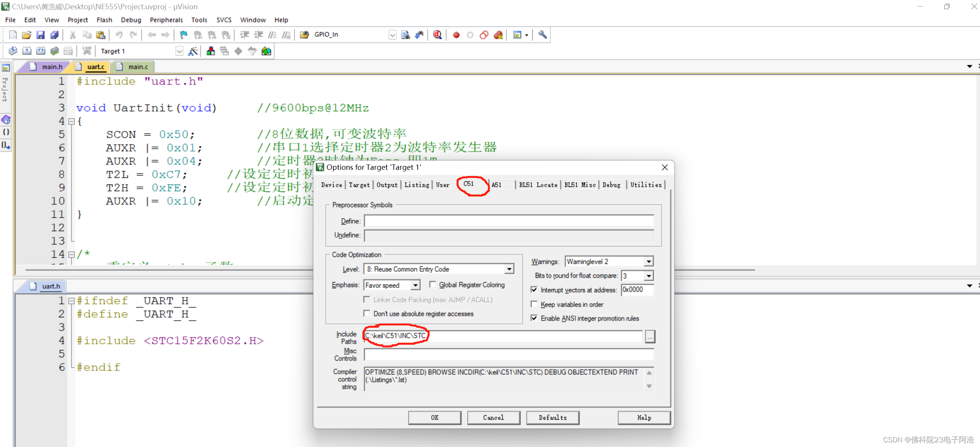Insert breakpoint with red circle icon
The image size is (980, 447).
pyautogui.click(x=456, y=35)
